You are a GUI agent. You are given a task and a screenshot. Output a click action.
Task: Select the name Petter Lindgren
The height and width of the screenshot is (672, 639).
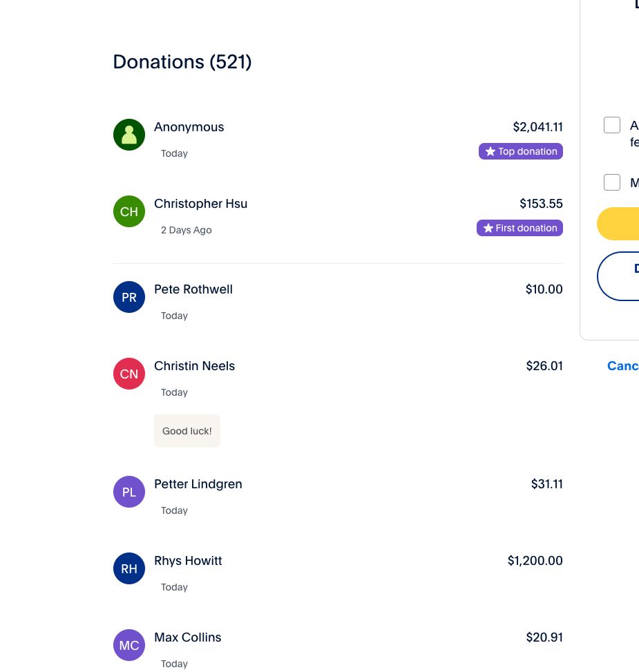pyautogui.click(x=198, y=484)
